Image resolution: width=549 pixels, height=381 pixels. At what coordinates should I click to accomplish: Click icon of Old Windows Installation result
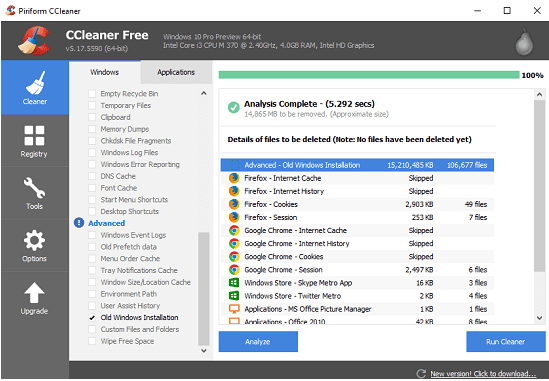click(234, 165)
